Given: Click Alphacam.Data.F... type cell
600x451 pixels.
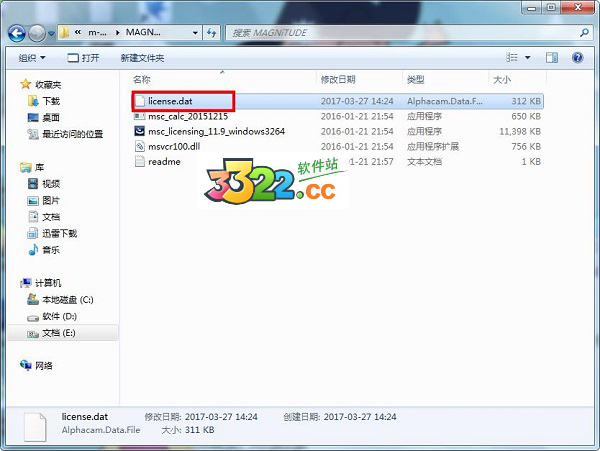Looking at the screenshot, I should coord(445,101).
